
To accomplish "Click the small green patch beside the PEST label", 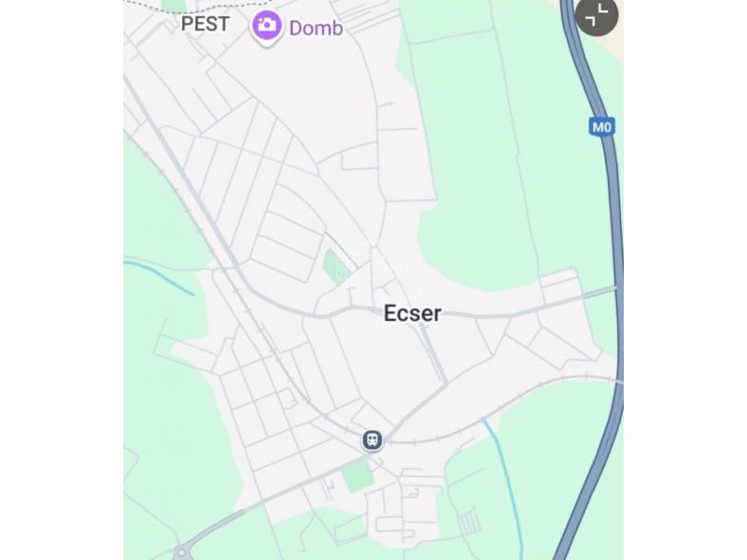I will 174,5.
